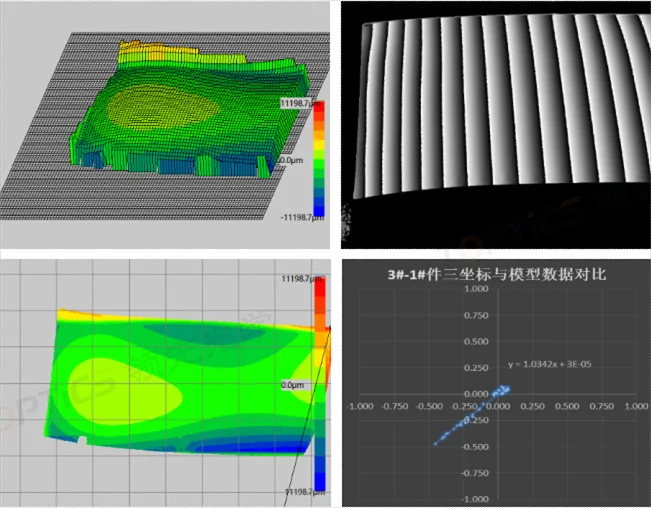Open the black-and-white fringe pattern image
The image size is (651, 508).
coord(496,125)
